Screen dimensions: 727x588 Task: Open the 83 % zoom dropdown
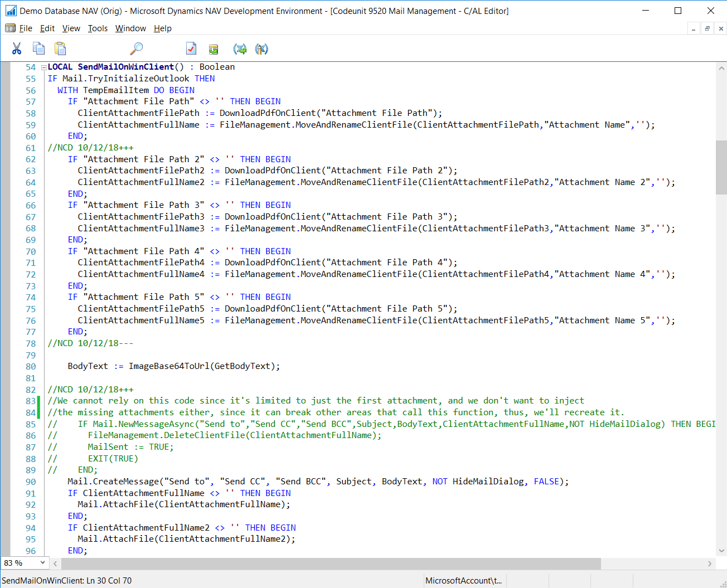click(42, 563)
